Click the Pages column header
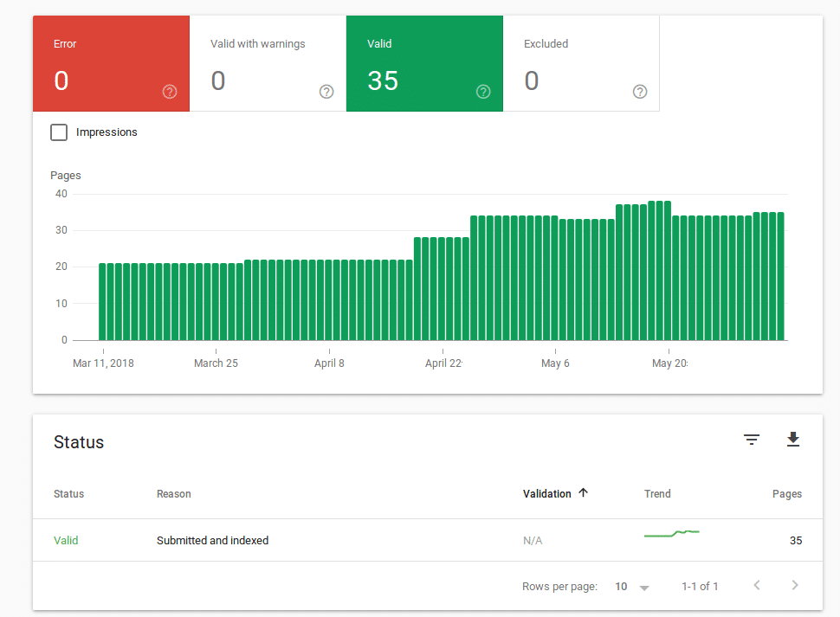Screen dimensions: 840x617 (x=786, y=493)
